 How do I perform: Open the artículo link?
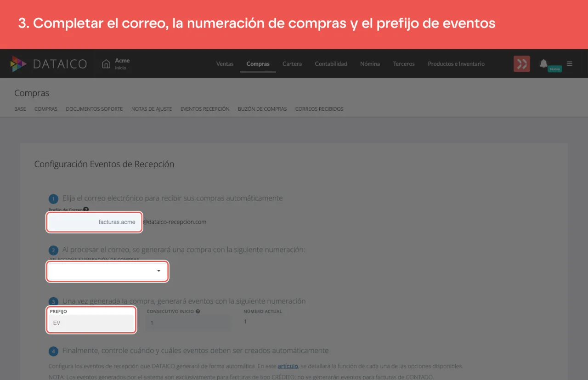pyautogui.click(x=288, y=366)
